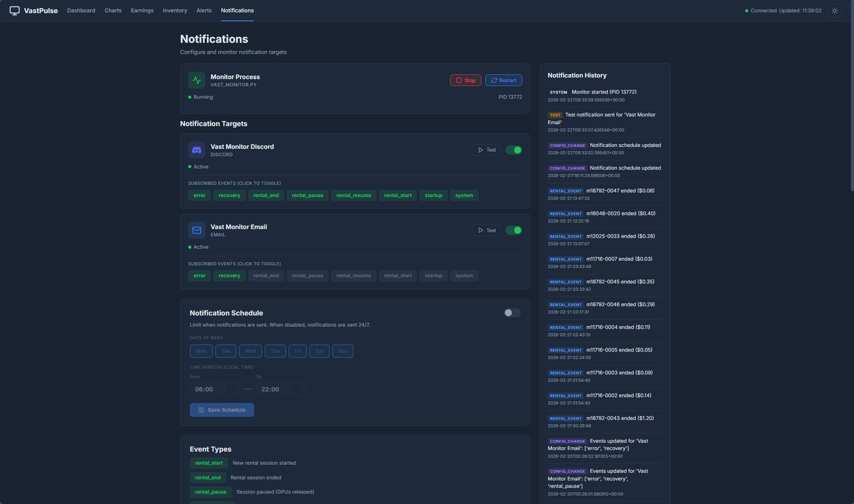Toggle the theme using the sun icon
Viewport: 854px width, 504px height.
[x=834, y=10]
